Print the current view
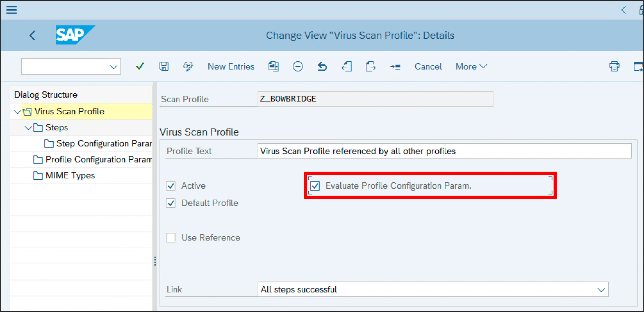Viewport: 644px width, 312px height. pyautogui.click(x=614, y=66)
